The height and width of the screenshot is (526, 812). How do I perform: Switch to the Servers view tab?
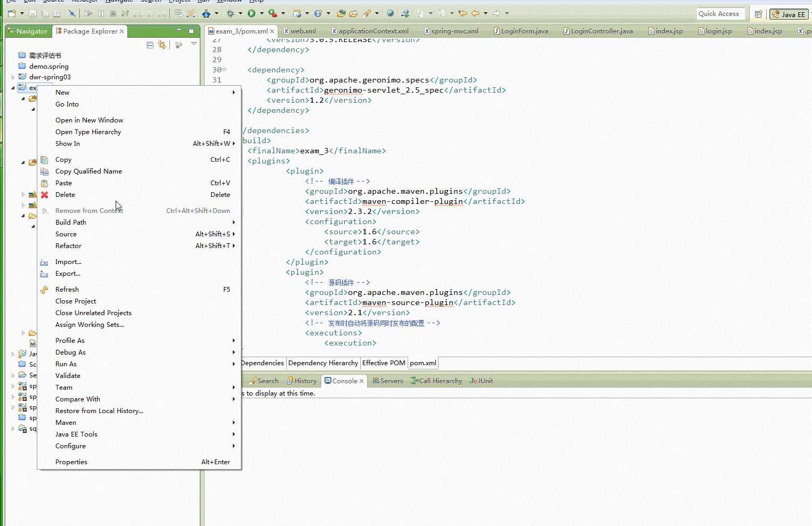click(388, 381)
